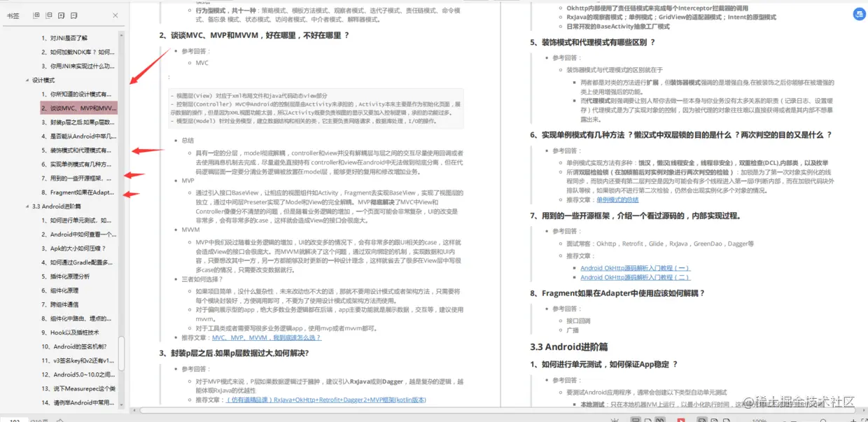This screenshot has height=422, width=868.
Task: Click the collapse all bookmarks icon
Action: coord(49,15)
